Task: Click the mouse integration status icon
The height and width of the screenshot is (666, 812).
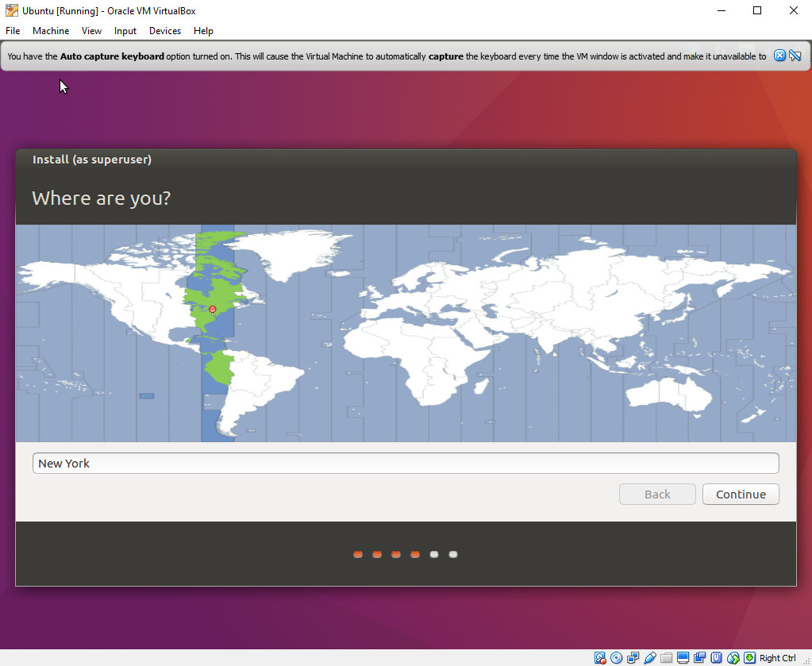Action: [733, 658]
